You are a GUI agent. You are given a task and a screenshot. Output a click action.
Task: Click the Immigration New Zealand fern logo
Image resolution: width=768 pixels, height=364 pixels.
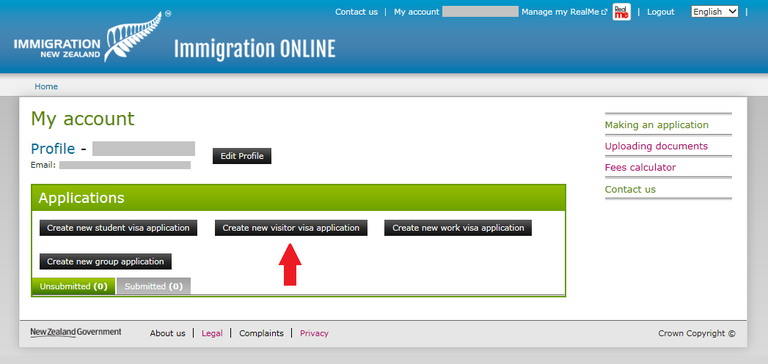pos(92,37)
